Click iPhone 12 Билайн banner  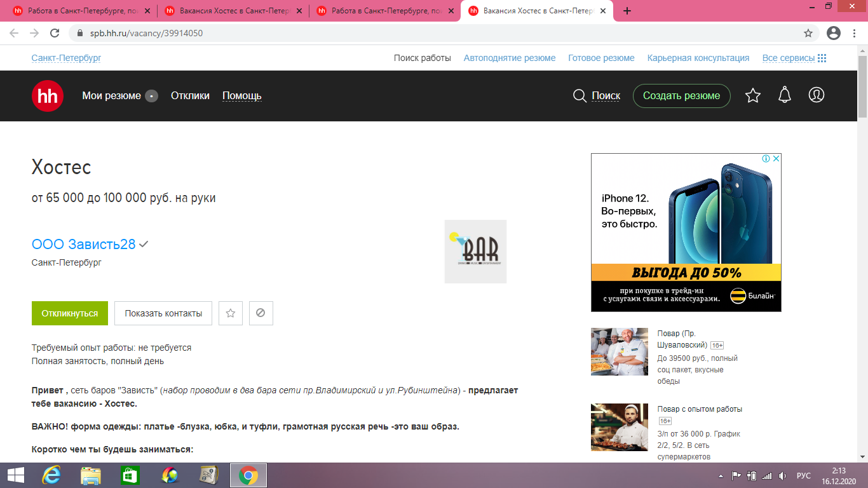coord(686,233)
